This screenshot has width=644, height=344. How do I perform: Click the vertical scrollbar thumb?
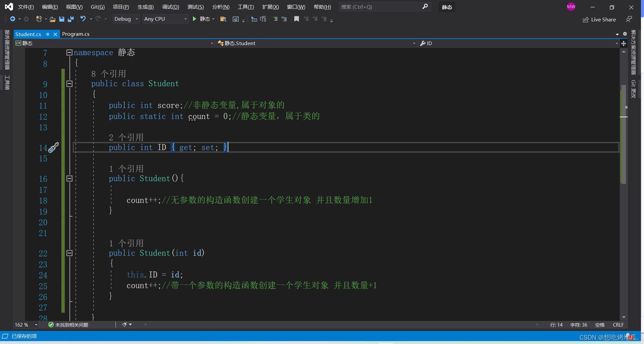pyautogui.click(x=624, y=134)
